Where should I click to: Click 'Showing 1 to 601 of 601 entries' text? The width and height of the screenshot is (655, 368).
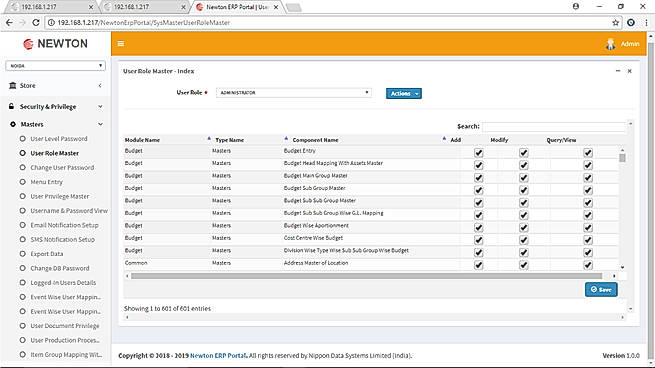click(x=167, y=309)
